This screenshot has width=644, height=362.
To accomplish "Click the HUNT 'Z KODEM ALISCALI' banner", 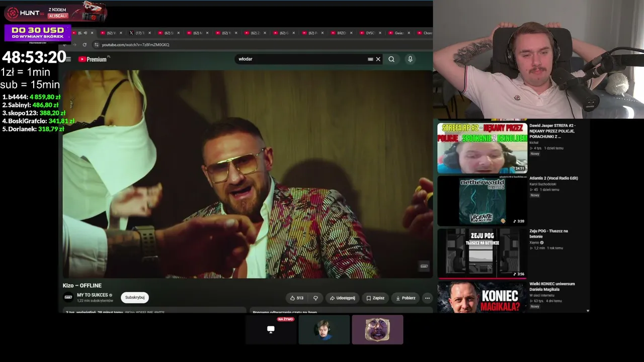I will [55, 13].
